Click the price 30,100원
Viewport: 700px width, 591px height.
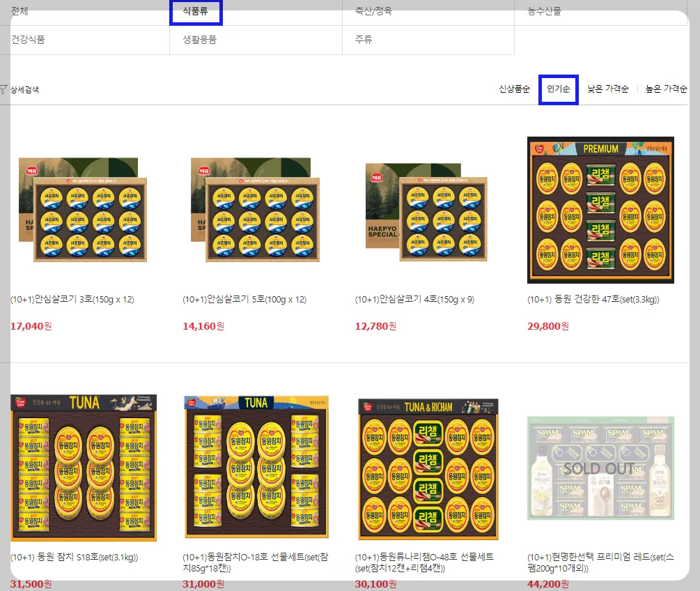pos(375,584)
